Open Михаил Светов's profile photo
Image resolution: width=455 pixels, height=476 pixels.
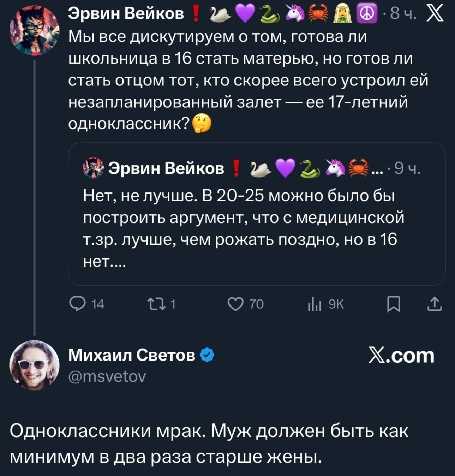pos(34,365)
